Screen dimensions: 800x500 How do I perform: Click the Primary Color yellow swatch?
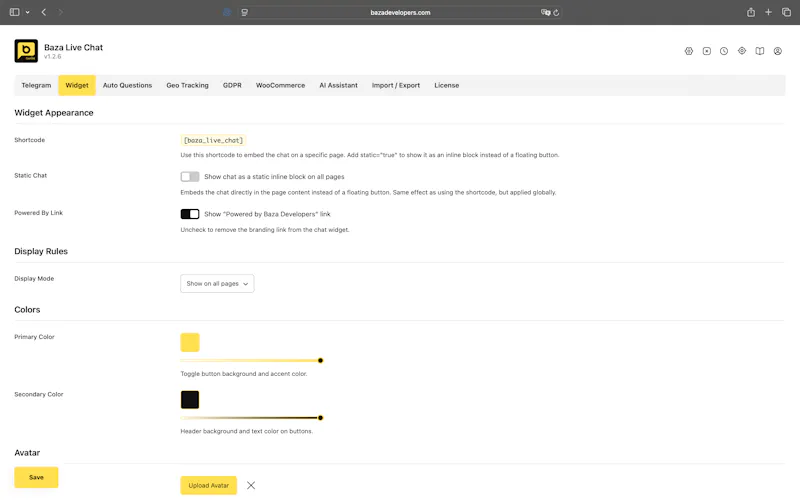click(190, 342)
